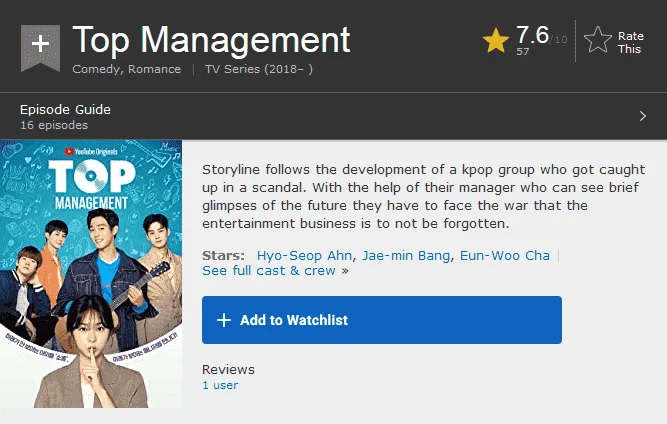Viewport: 667px width, 424px height.
Task: Open Jae-min Bang's profile link
Action: 406,255
